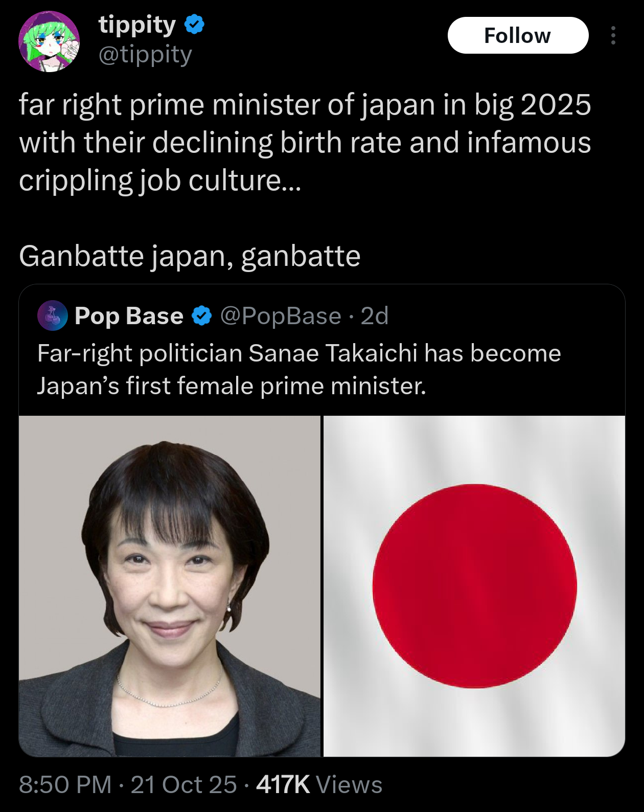The height and width of the screenshot is (812, 644).
Task: Select the 'Ganbatte japan, ganbatte' line
Action: (x=190, y=256)
